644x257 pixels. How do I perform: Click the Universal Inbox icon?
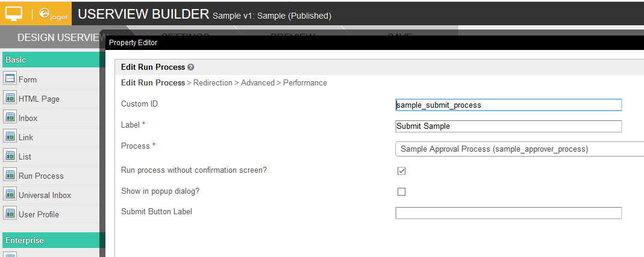click(9, 194)
